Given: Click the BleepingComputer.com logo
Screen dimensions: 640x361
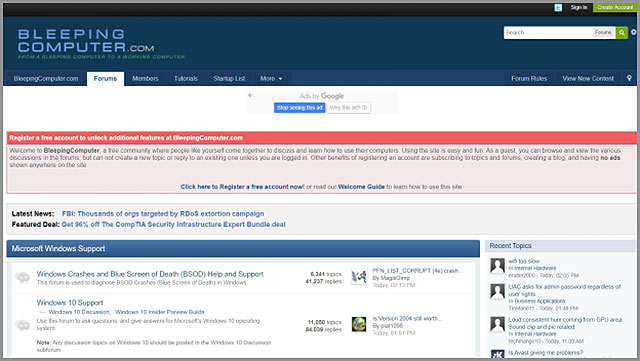Looking at the screenshot, I should coord(101,44).
